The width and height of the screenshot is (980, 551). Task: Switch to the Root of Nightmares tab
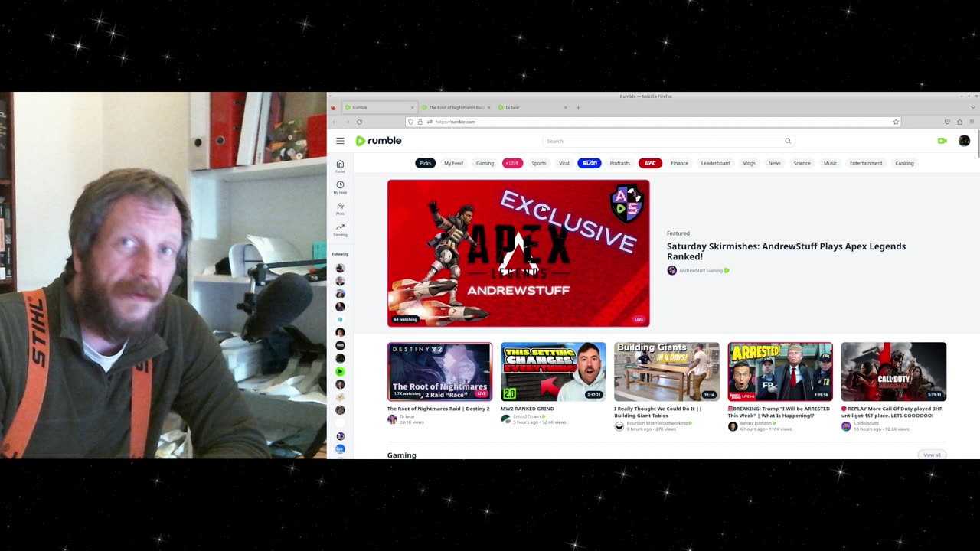pyautogui.click(x=456, y=107)
